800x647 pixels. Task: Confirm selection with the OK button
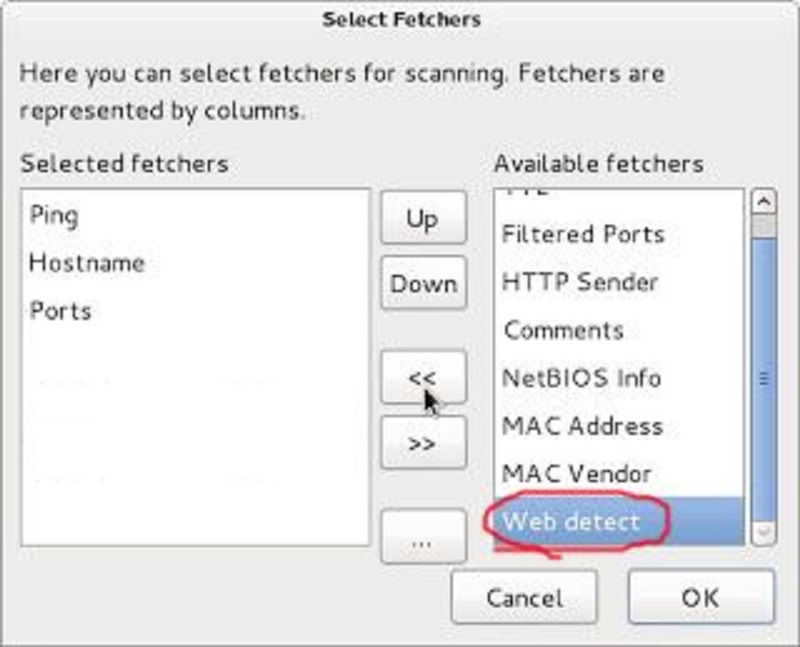[x=700, y=597]
